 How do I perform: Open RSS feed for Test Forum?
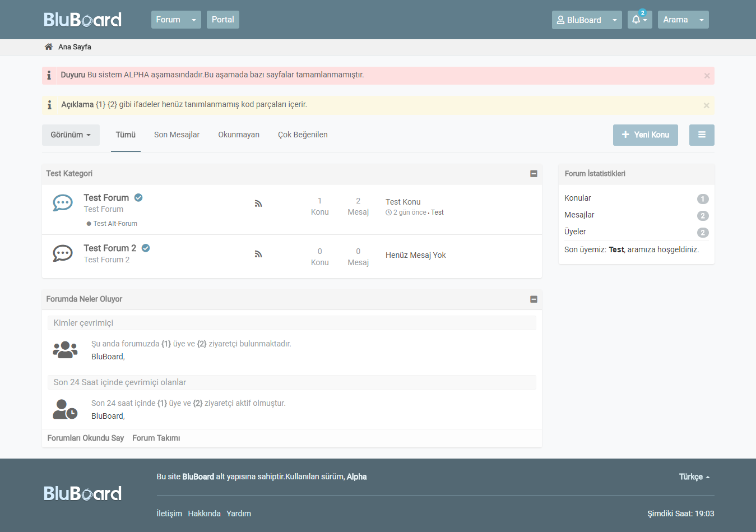pos(258,203)
